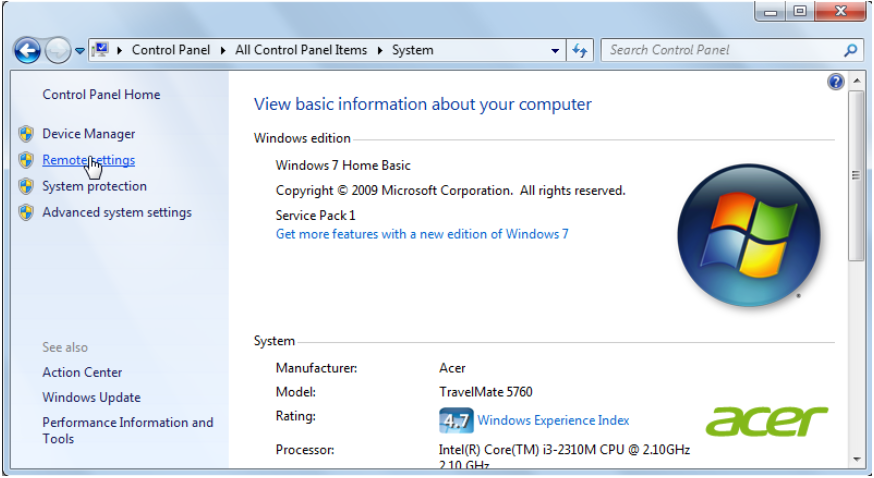Click the shield icon beside Device Manager
874x478 pixels.
click(x=26, y=134)
